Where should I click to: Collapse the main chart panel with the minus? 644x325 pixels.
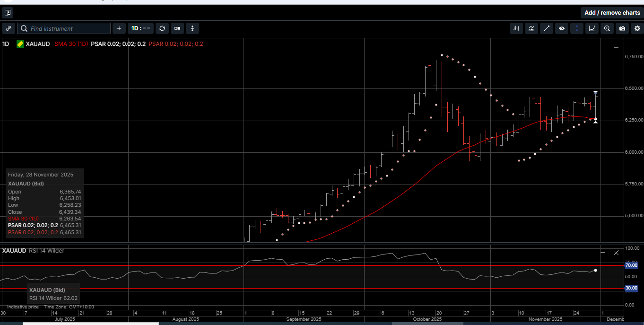click(616, 47)
